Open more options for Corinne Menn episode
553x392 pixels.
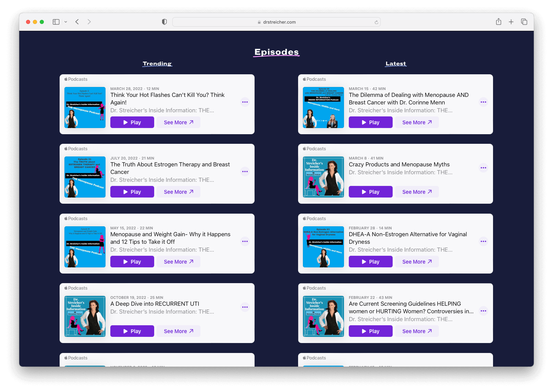click(483, 102)
